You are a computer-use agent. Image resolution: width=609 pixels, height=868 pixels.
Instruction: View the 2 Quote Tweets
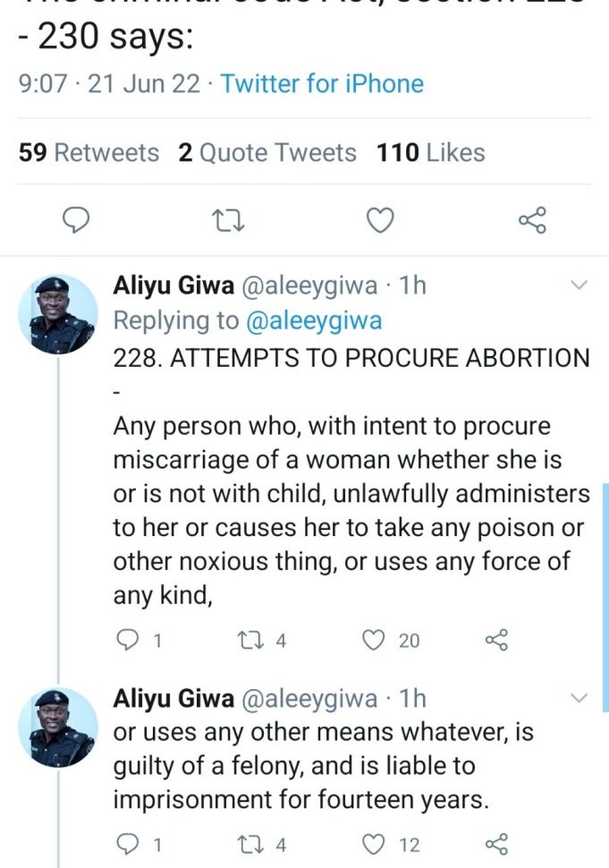pyautogui.click(x=266, y=153)
